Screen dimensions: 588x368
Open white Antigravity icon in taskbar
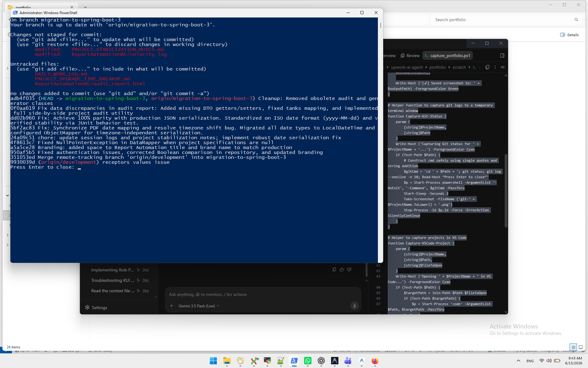tap(362, 361)
